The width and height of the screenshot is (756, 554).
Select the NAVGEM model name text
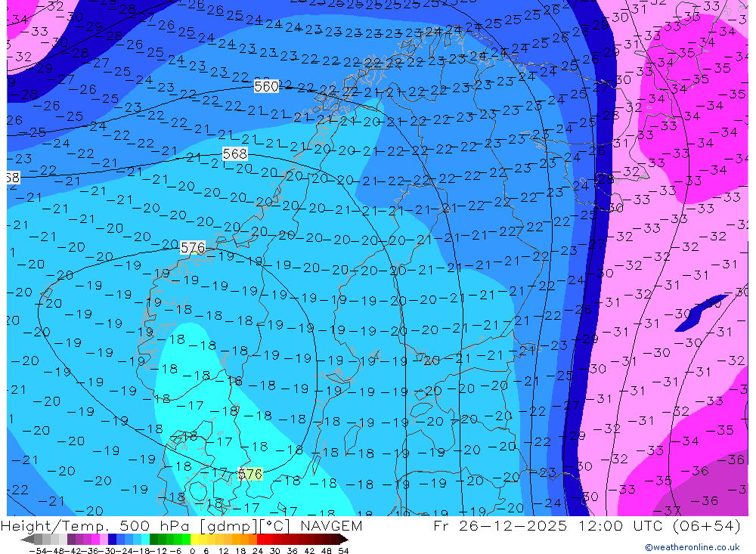coord(331,526)
